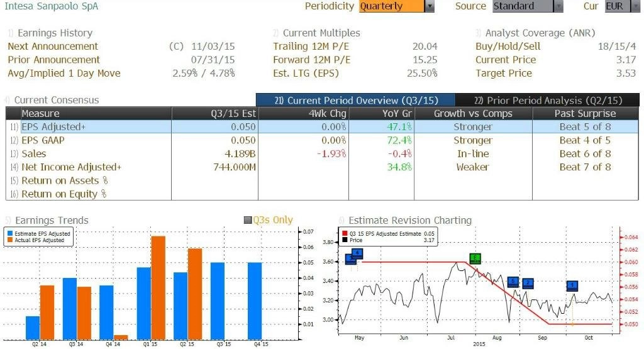The height and width of the screenshot is (349, 644).
Task: Open the Earnings Trends section
Action: [x=52, y=221]
